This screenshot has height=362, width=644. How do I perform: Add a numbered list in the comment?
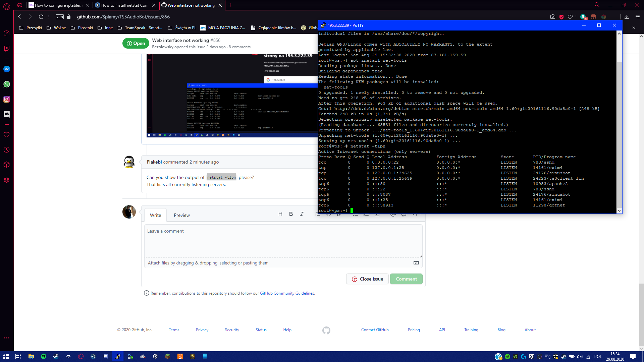click(x=366, y=214)
